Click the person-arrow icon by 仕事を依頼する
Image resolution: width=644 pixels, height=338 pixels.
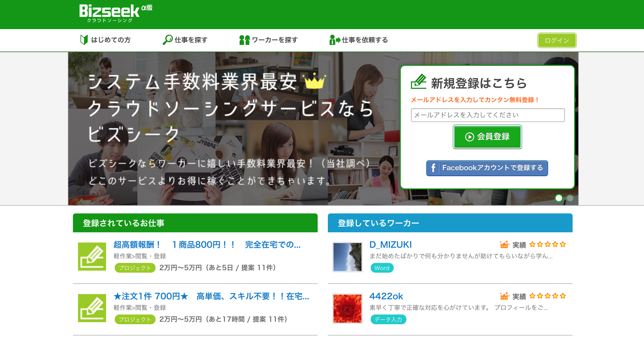coord(335,40)
